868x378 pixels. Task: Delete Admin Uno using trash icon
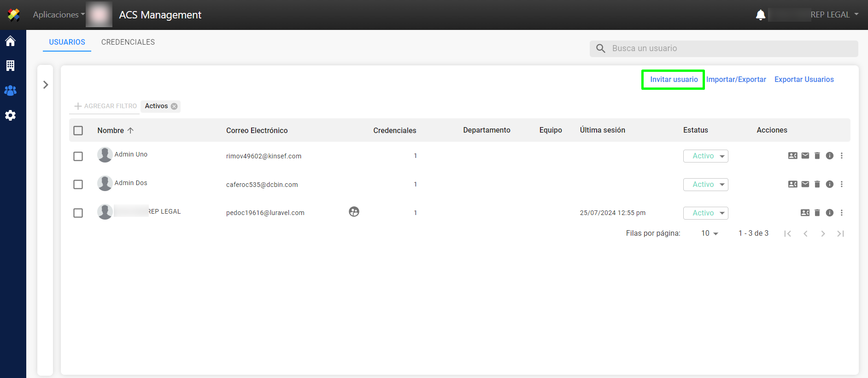pyautogui.click(x=817, y=156)
